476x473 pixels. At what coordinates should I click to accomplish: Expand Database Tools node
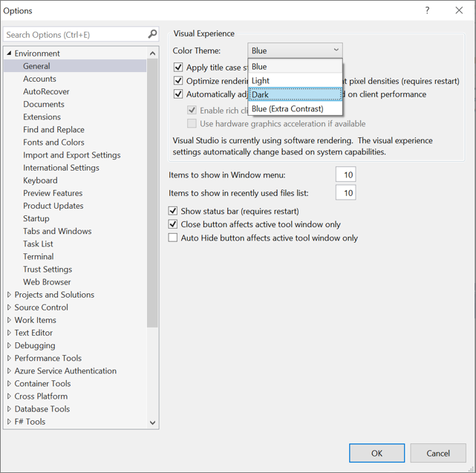pos(9,409)
